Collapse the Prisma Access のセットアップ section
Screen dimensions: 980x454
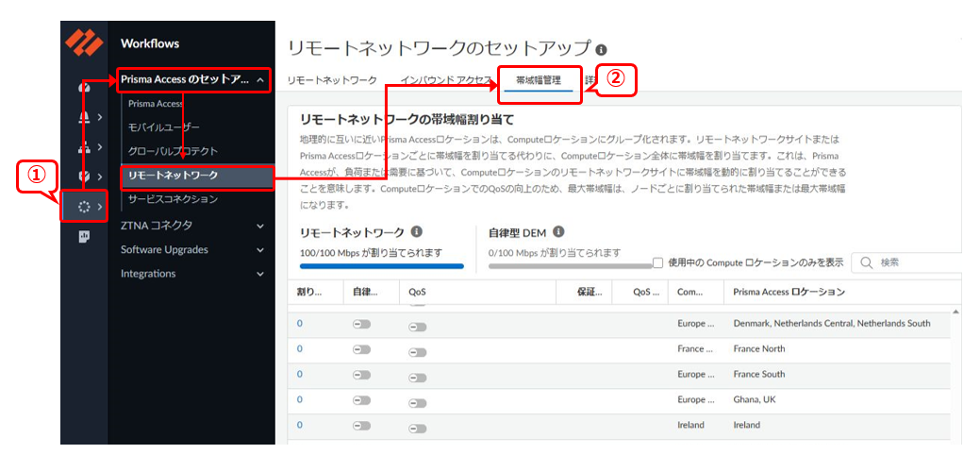pyautogui.click(x=259, y=80)
